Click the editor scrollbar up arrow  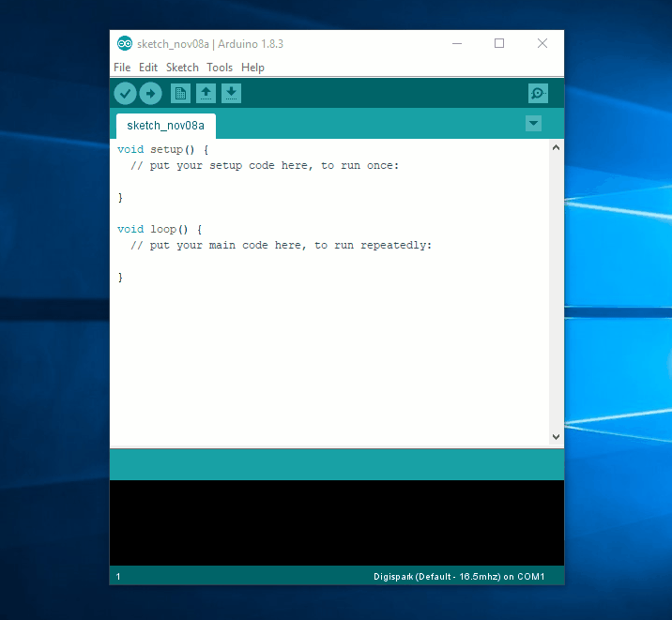[x=556, y=147]
